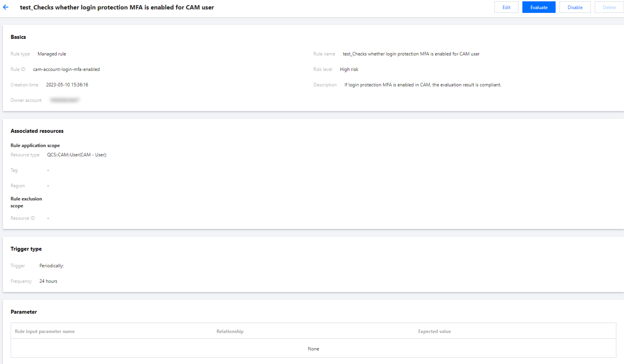Click the Rule ID value cam-account-login-mfa-enabled
The height and width of the screenshot is (364, 624).
[66, 69]
